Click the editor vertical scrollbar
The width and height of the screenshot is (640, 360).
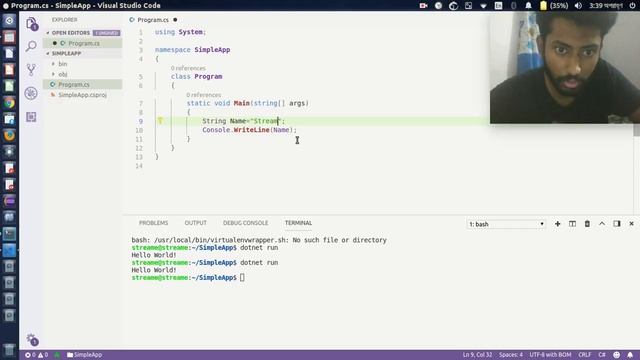click(636, 131)
